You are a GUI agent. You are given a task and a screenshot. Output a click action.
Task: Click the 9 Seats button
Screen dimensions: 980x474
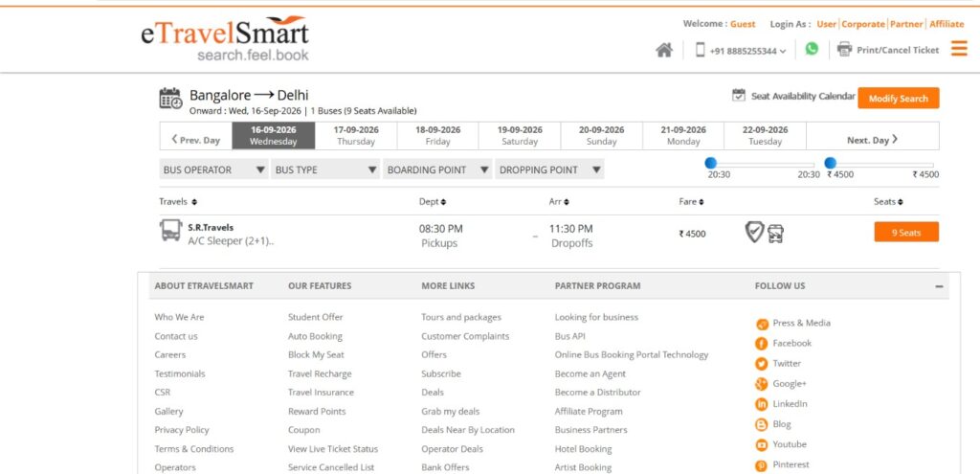[906, 232]
